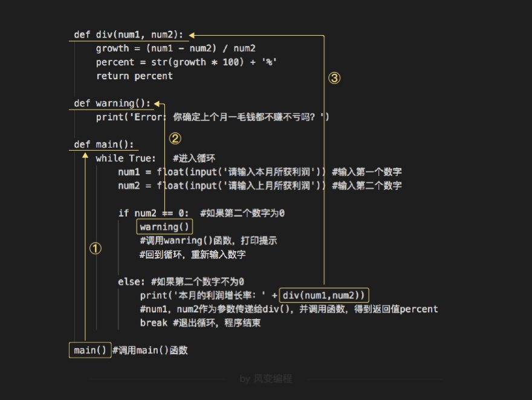532x400 pixels.
Task: Click the growth assignment line
Action: [x=175, y=48]
